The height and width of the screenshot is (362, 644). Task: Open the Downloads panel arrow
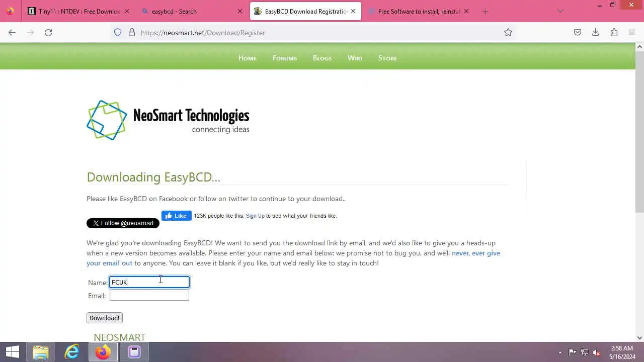596,32
